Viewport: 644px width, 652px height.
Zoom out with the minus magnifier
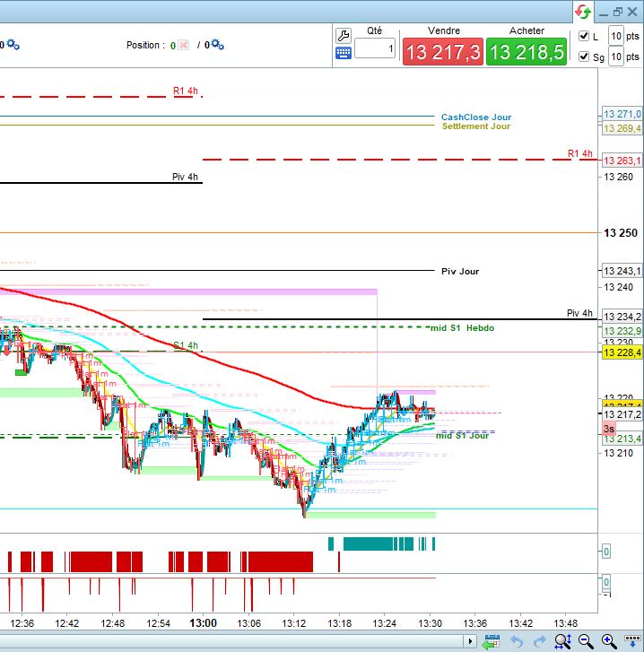pos(586,641)
